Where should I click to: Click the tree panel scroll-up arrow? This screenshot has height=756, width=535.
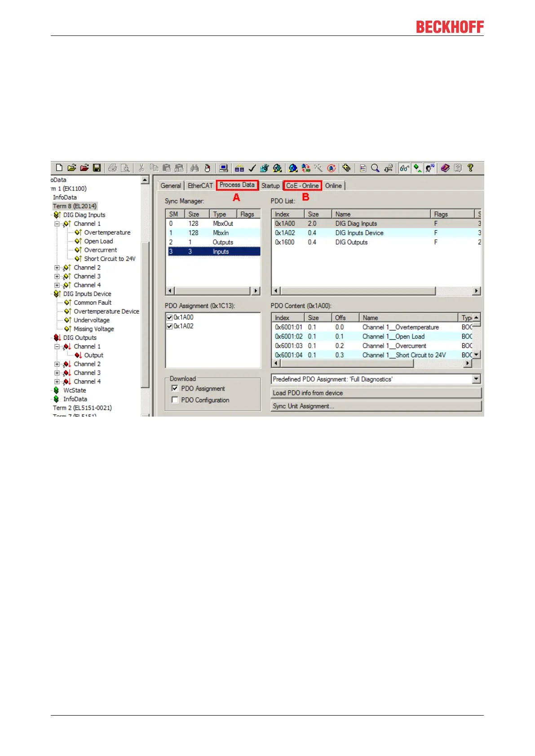click(145, 180)
